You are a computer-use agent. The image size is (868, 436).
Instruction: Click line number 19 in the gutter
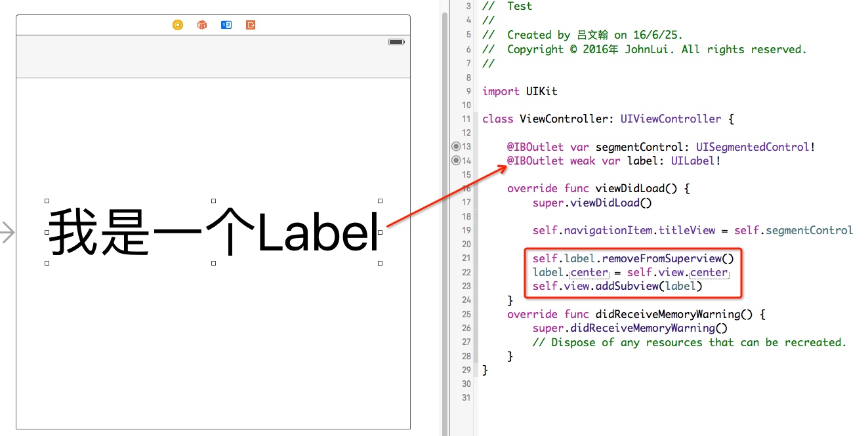coord(466,230)
